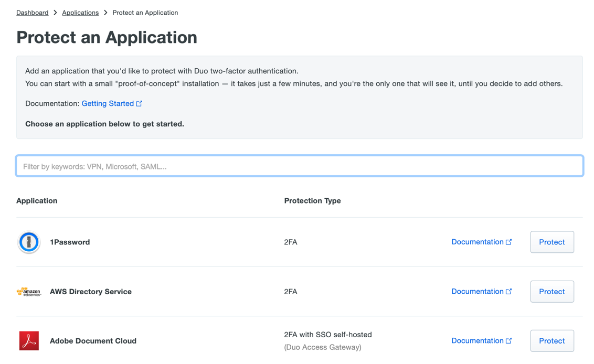View Documentation for Adobe Document Cloud
594x364 pixels.
pyautogui.click(x=477, y=340)
